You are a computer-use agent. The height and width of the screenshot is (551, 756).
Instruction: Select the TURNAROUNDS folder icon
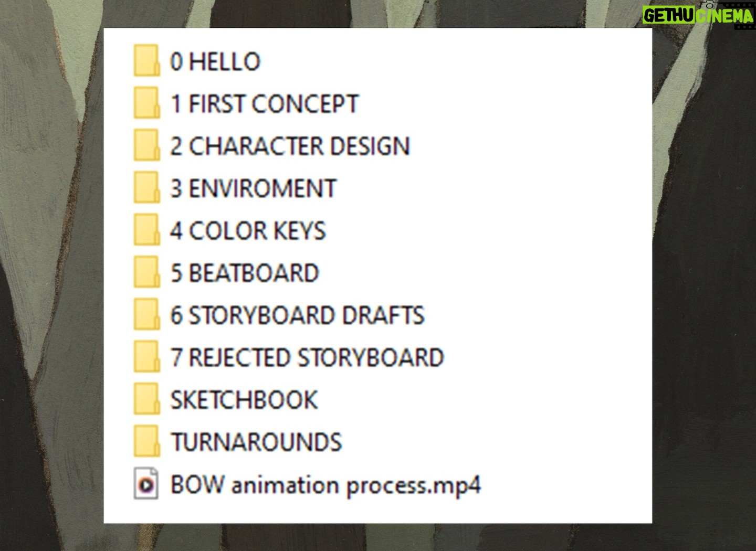[146, 442]
